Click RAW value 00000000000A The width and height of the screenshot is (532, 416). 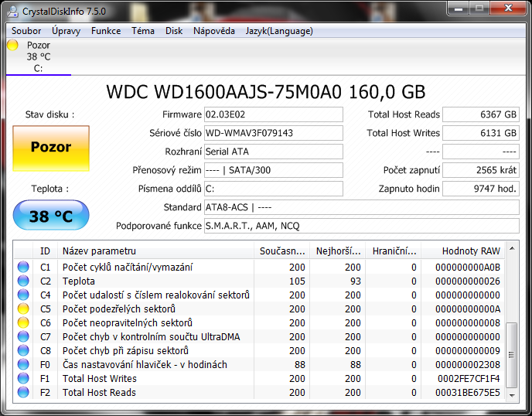coord(468,309)
